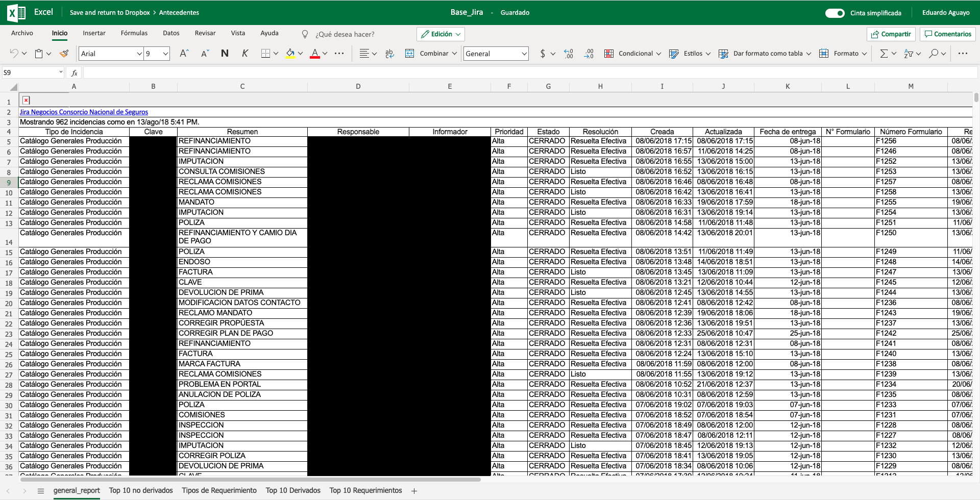
Task: Expand the Estilos dropdown
Action: point(708,53)
